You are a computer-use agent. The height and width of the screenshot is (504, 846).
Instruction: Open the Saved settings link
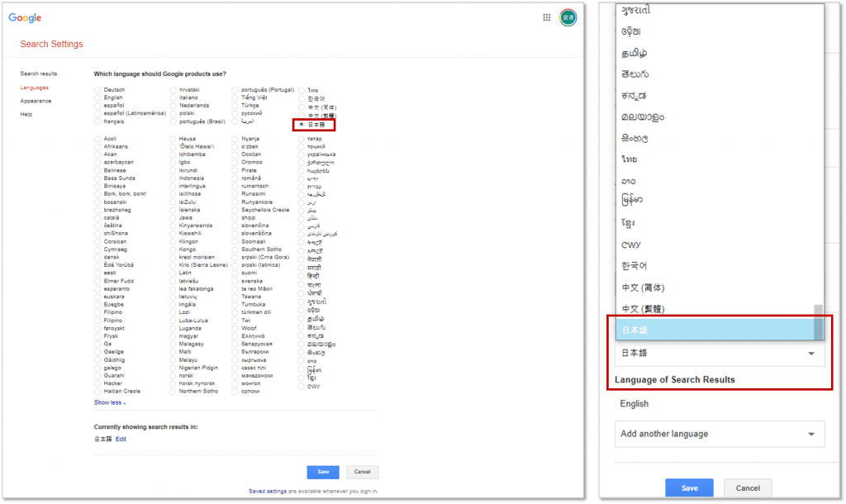(267, 491)
